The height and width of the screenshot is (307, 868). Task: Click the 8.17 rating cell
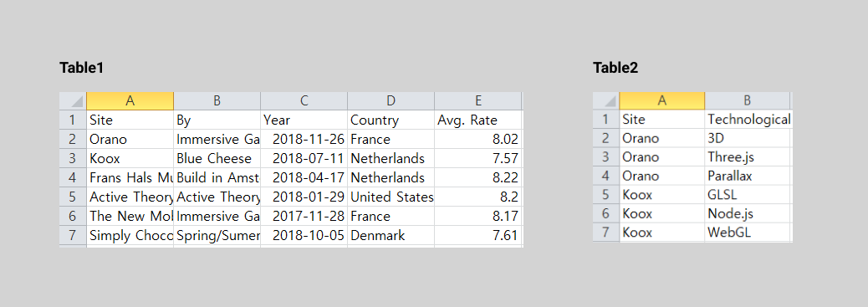pos(477,216)
